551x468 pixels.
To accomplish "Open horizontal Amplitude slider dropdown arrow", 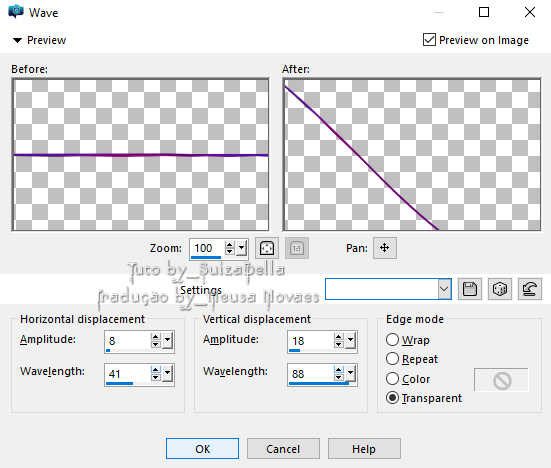I will pos(168,340).
